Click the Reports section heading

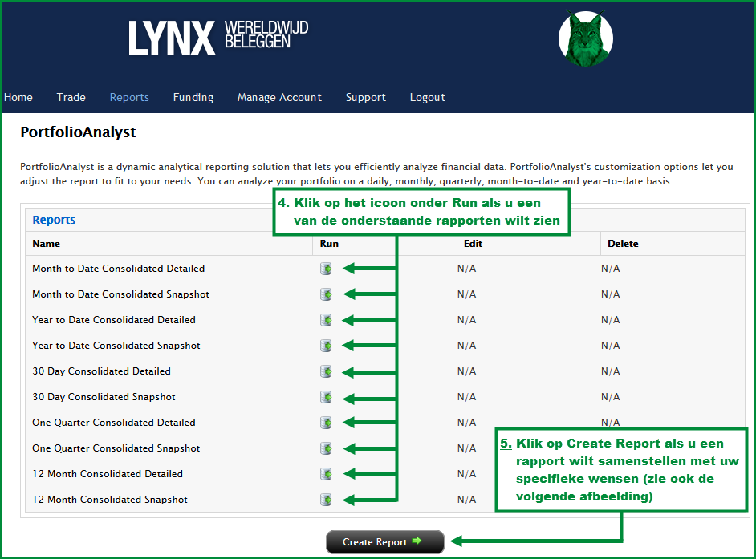[x=54, y=220]
